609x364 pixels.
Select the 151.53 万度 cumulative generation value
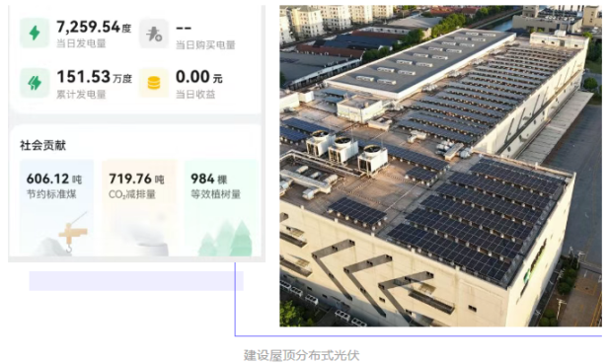[x=95, y=77]
